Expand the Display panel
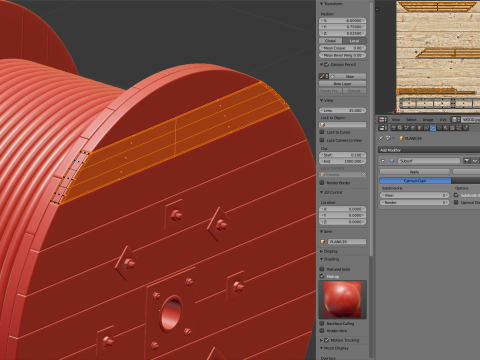 coord(322,251)
